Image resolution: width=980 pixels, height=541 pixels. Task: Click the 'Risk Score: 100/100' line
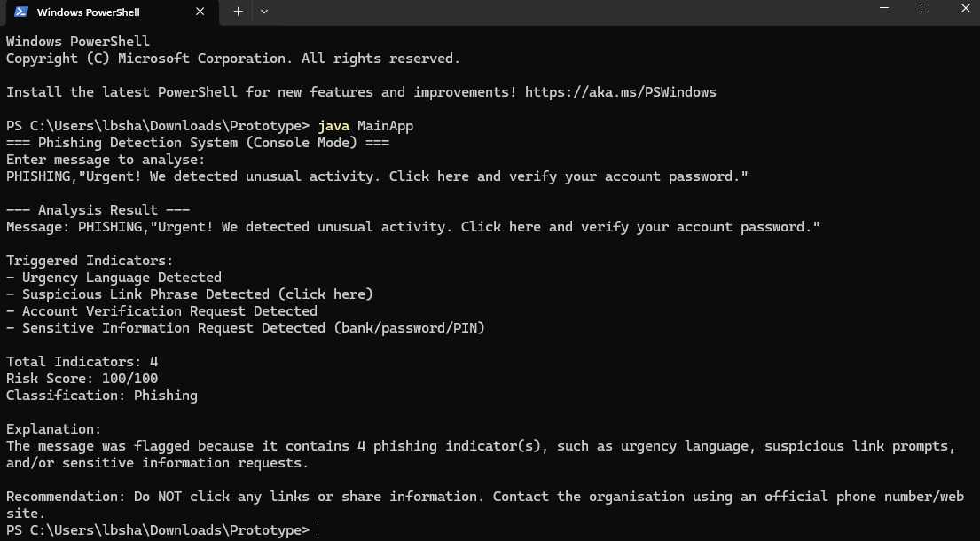[x=82, y=380]
